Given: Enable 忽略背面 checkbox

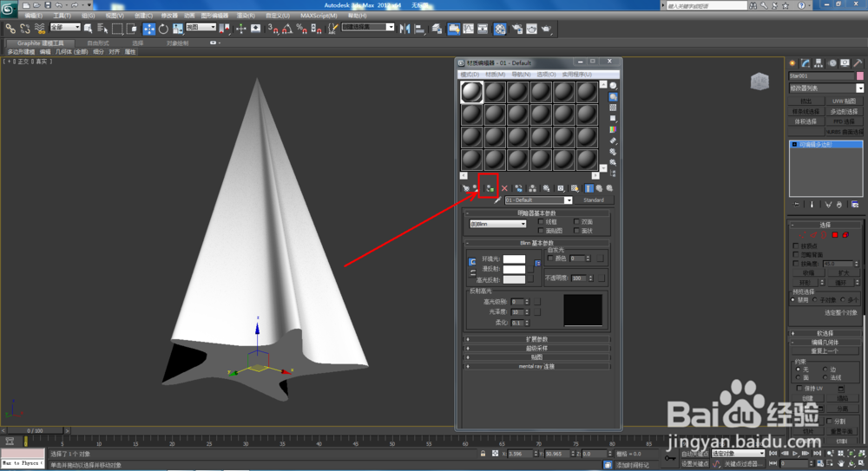Looking at the screenshot, I should 796,255.
